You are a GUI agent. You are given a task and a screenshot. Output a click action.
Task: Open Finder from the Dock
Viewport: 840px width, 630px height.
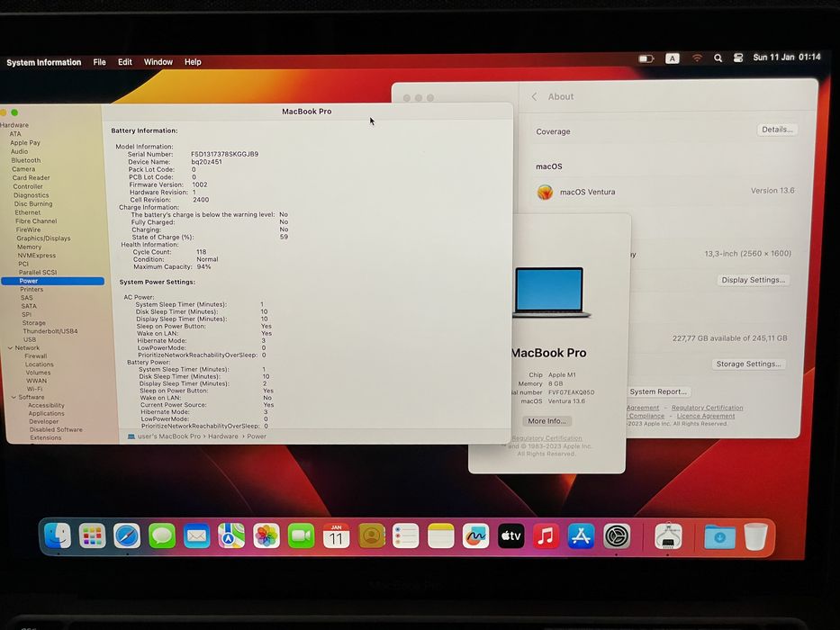pyautogui.click(x=58, y=535)
